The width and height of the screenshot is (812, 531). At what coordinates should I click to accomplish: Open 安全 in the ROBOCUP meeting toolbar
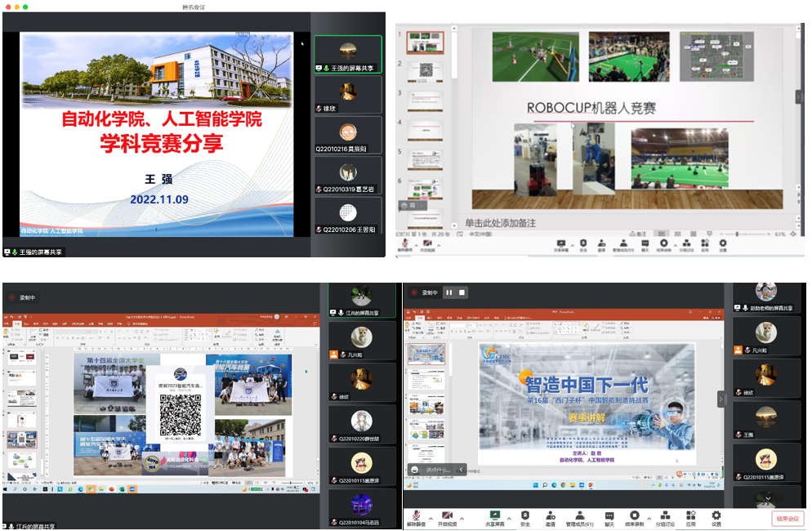pos(583,245)
